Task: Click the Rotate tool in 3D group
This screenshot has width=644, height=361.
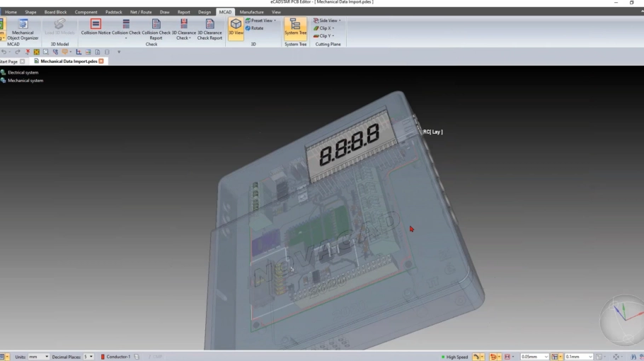Action: click(255, 28)
